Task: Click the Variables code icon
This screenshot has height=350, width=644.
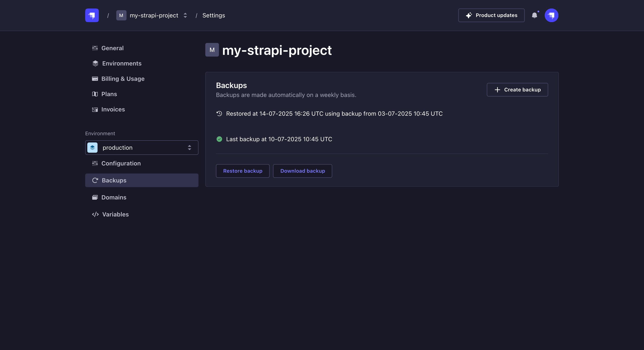Action: tap(95, 214)
